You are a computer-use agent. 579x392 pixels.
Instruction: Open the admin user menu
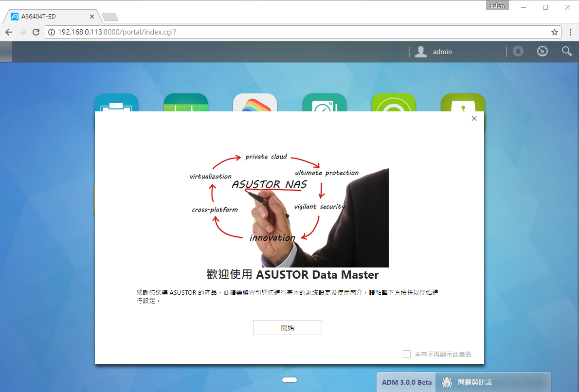point(434,52)
